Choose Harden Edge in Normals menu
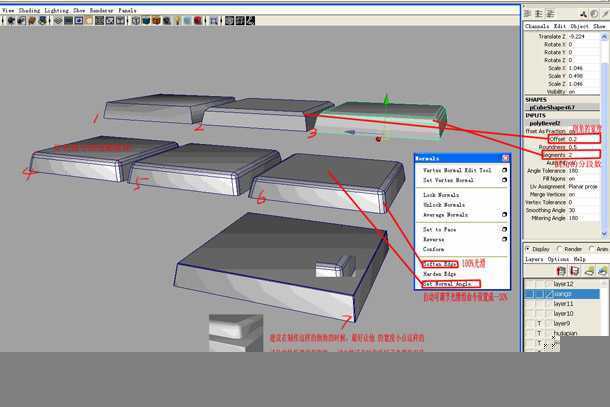This screenshot has height=407, width=610. click(x=439, y=274)
